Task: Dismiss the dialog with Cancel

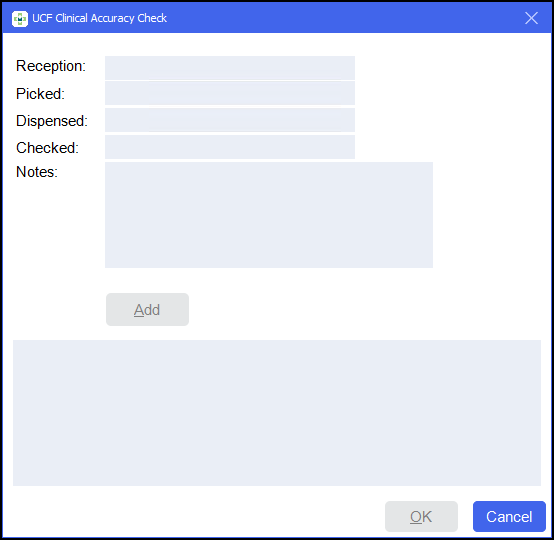Action: coord(509,516)
